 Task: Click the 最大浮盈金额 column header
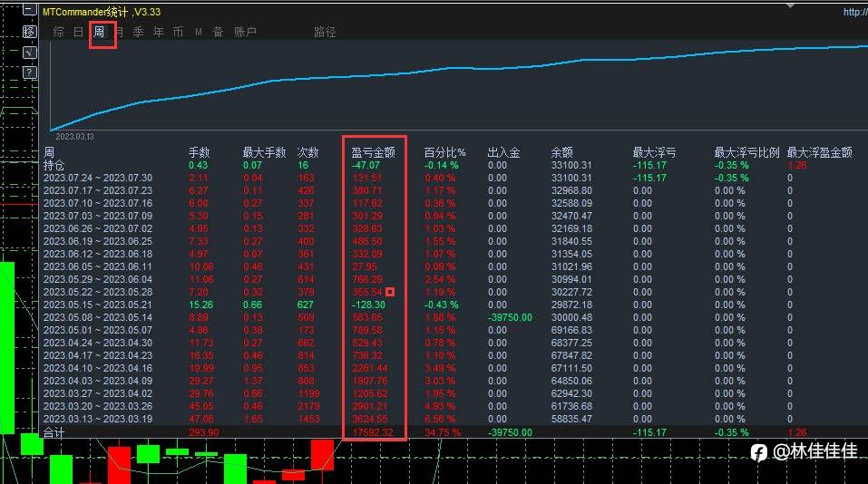pos(820,152)
